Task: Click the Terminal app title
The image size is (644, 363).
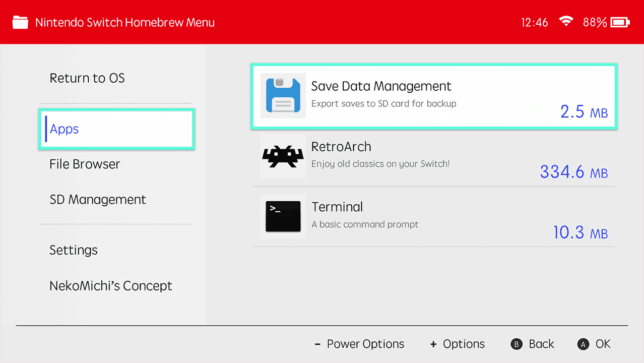Action: click(337, 207)
